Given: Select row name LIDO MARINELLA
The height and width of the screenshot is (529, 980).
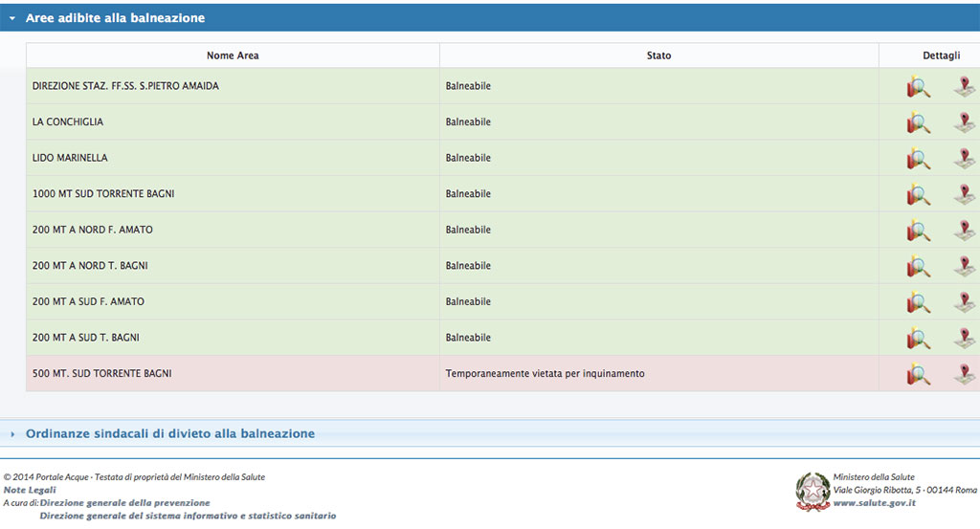Looking at the screenshot, I should coord(70,158).
